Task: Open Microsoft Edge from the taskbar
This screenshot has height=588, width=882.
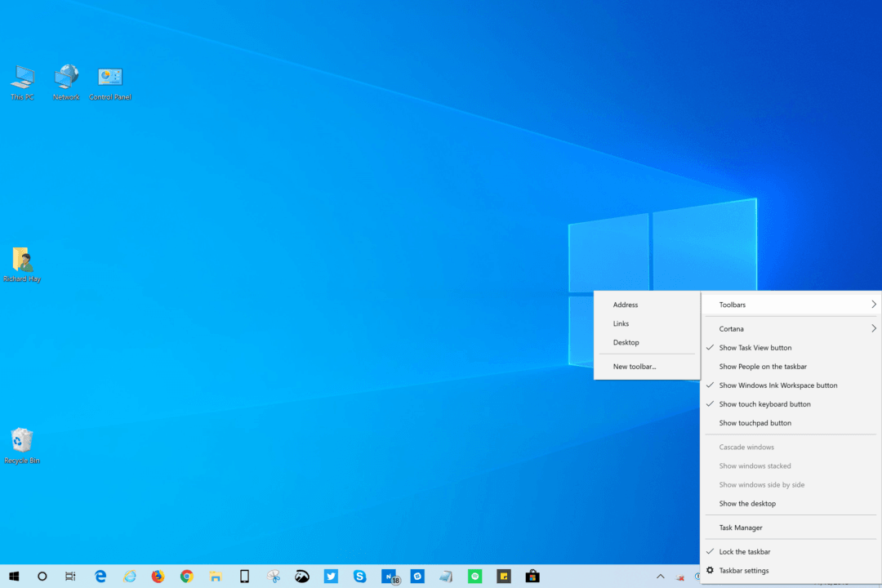Action: [x=100, y=576]
